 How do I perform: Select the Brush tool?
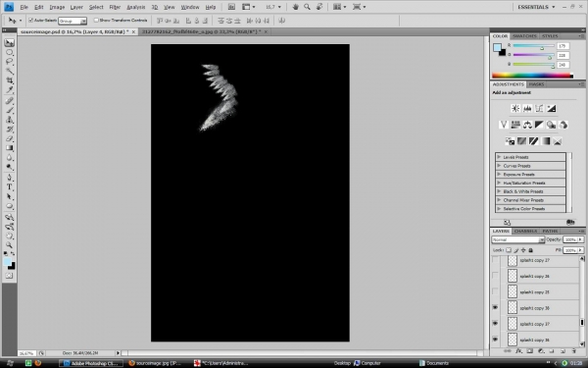10,110
